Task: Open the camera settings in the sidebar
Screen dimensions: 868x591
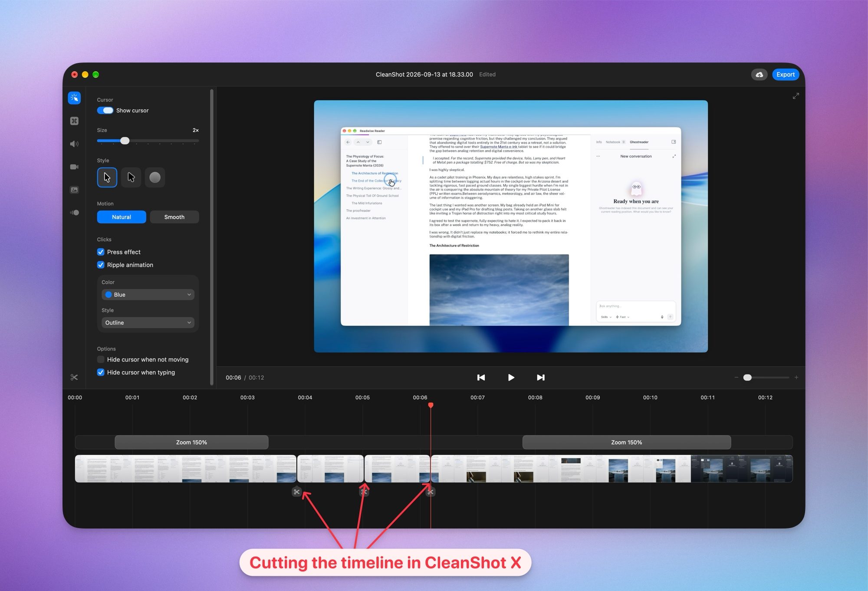Action: coord(74,167)
